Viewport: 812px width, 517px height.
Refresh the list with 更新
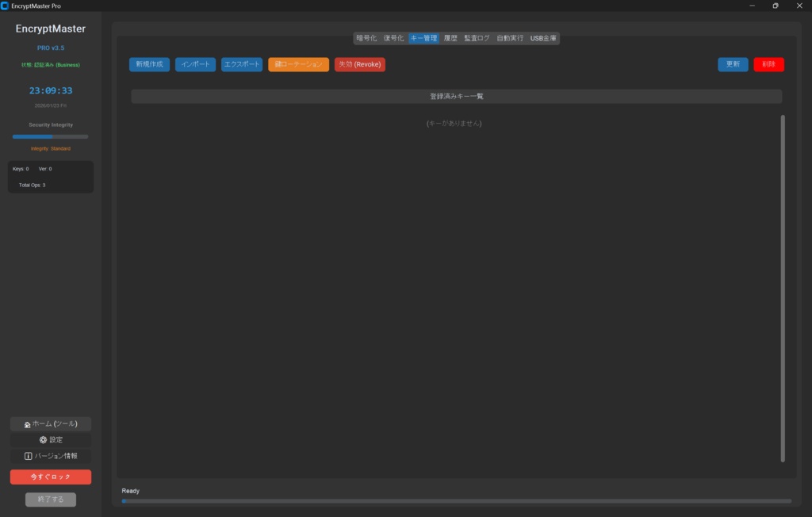[732, 64]
